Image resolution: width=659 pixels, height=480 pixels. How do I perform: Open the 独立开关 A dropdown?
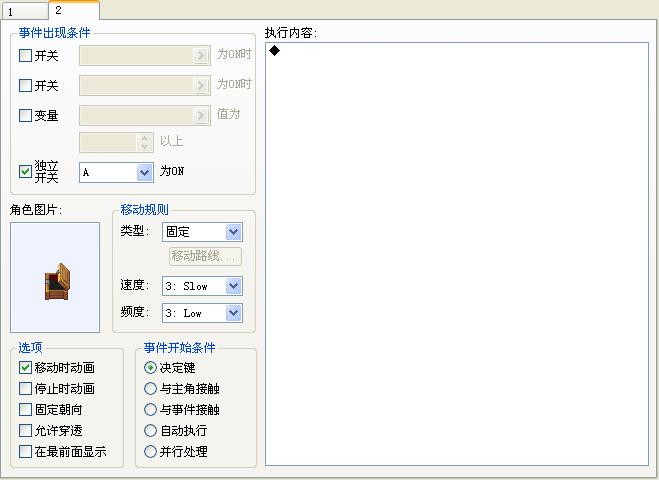(x=145, y=172)
